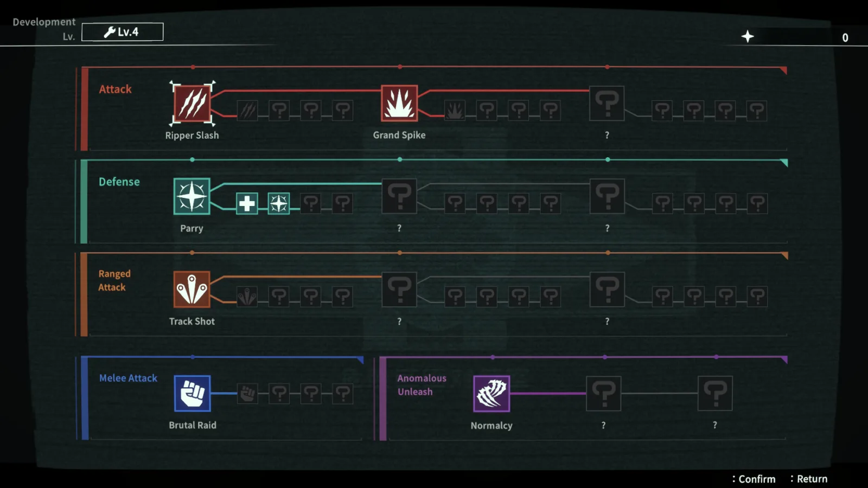Open the locked third Attack skill
Image resolution: width=868 pixels, height=488 pixels.
click(x=607, y=103)
